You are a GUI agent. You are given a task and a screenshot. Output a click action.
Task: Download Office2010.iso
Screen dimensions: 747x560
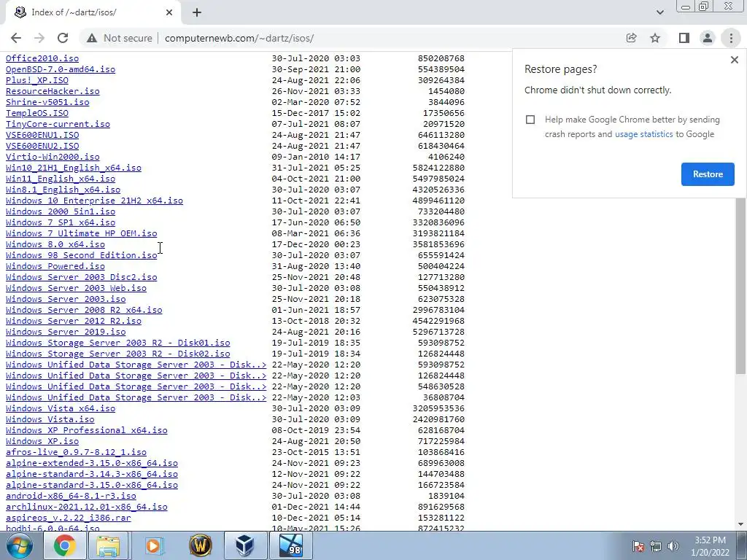(42, 58)
